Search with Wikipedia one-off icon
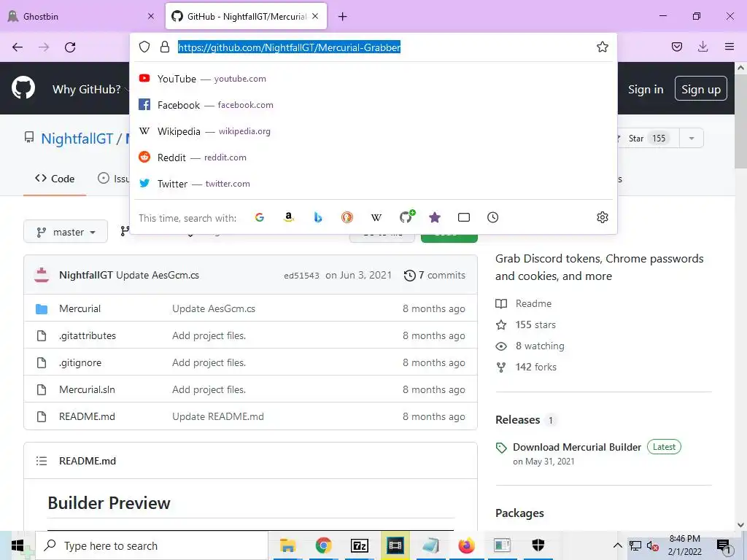This screenshot has width=747, height=560. click(x=376, y=217)
